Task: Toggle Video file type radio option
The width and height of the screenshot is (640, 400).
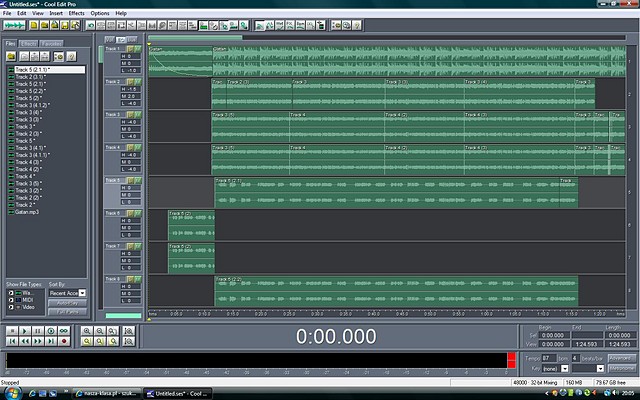Action: click(x=11, y=307)
